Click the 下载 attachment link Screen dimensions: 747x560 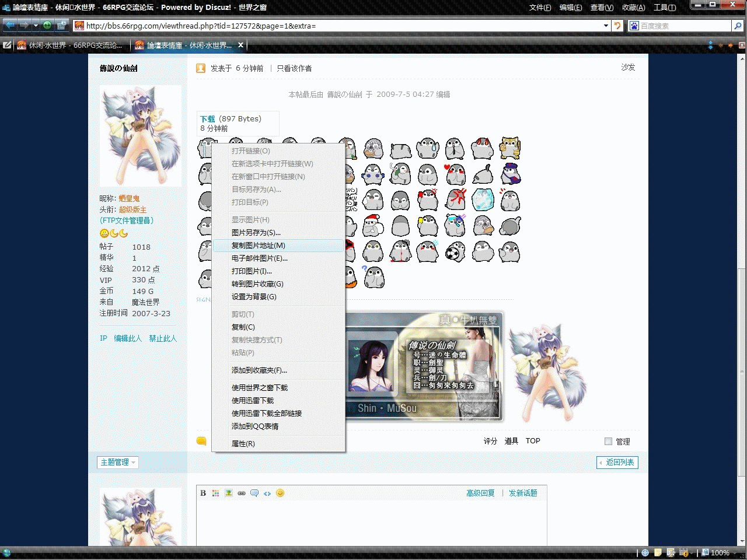point(208,119)
